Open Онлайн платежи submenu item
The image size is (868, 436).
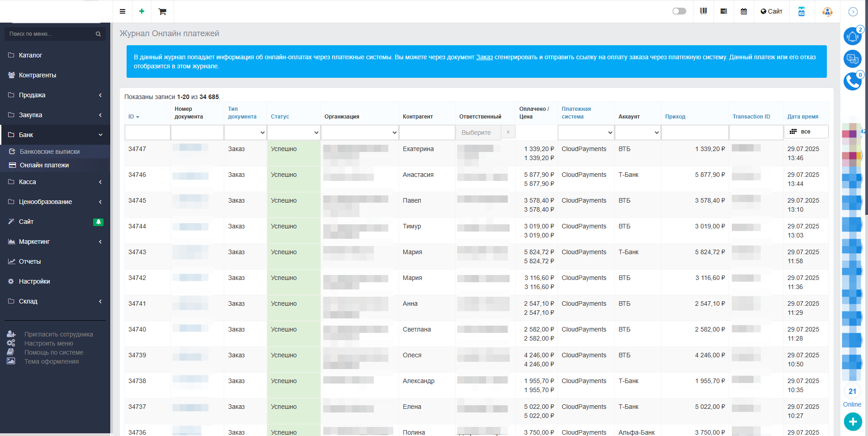tap(55, 165)
